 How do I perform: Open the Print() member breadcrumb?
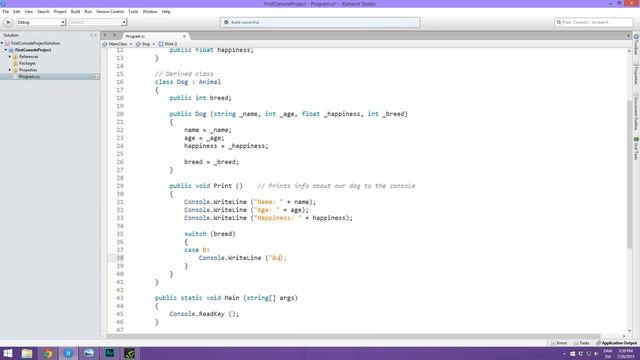pos(168,44)
